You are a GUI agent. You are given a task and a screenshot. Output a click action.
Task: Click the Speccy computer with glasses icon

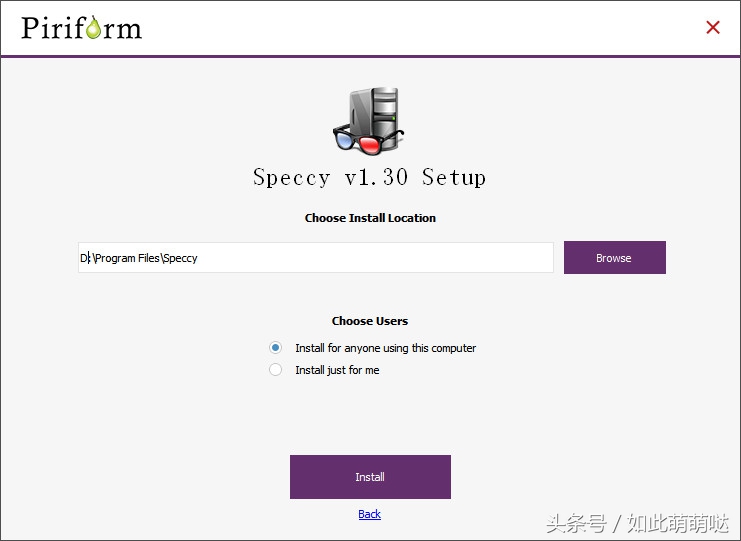pyautogui.click(x=369, y=121)
